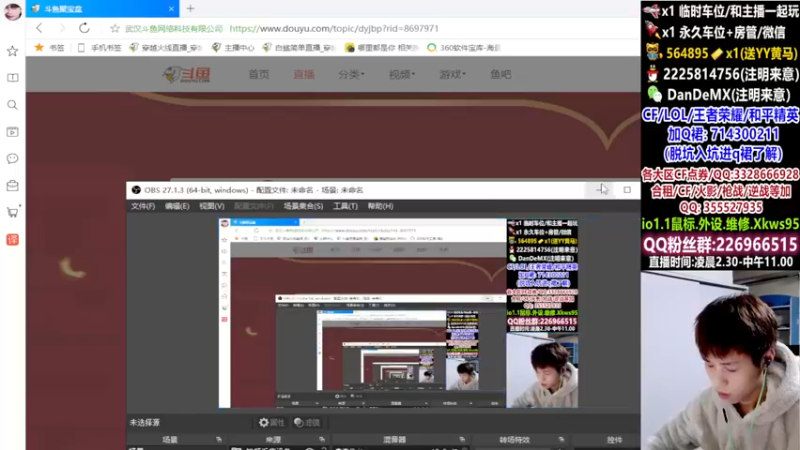This screenshot has width=800, height=450.
Task: Go to 首页 on Douyu navigation
Action: click(x=259, y=74)
